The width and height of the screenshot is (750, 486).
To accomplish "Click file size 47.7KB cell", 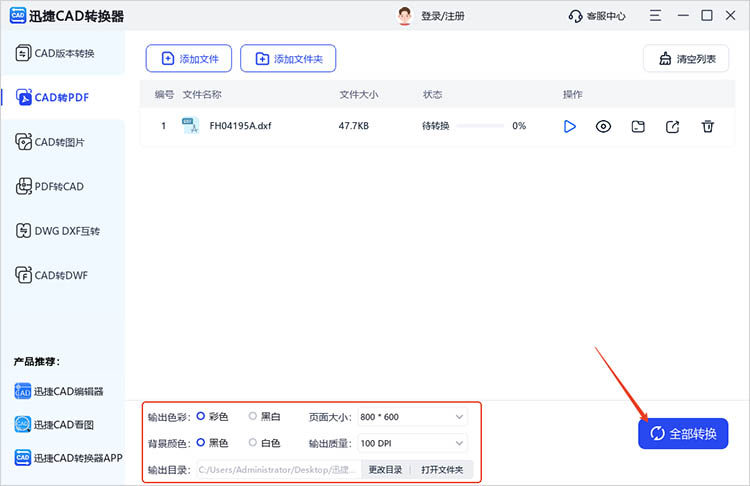I will click(x=353, y=126).
